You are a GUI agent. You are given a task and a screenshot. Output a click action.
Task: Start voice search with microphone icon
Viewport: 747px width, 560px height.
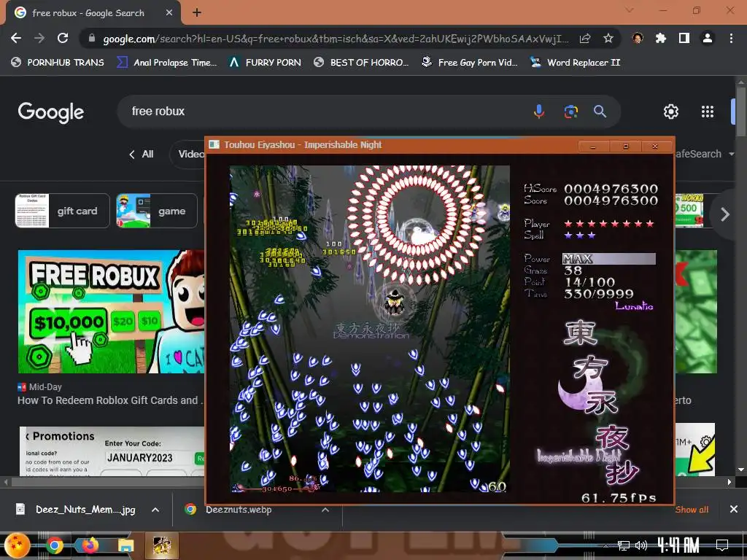point(539,112)
